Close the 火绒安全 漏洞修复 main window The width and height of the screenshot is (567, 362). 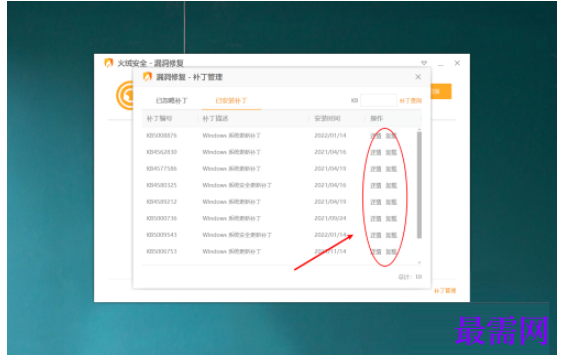coord(457,63)
